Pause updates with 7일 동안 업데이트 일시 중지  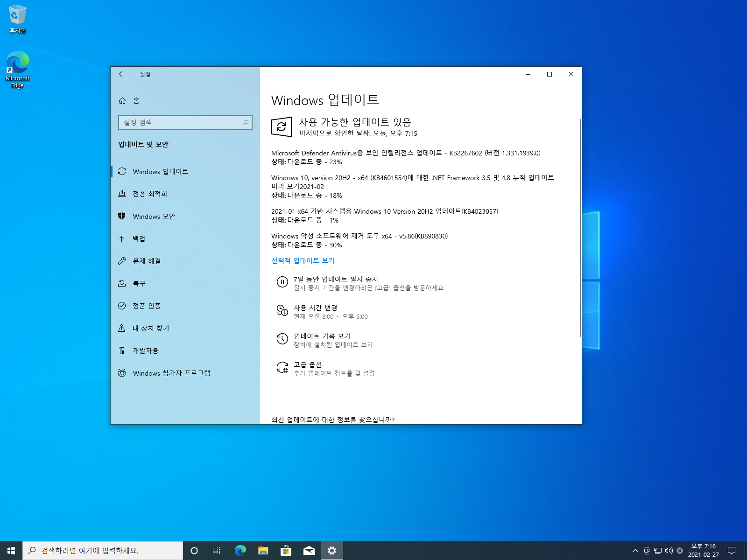(x=336, y=279)
